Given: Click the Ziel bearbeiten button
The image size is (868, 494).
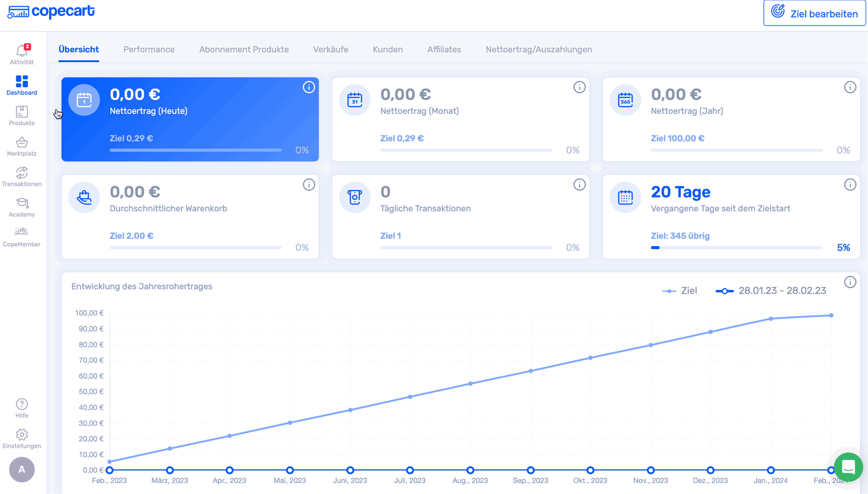Looking at the screenshot, I should (x=814, y=13).
